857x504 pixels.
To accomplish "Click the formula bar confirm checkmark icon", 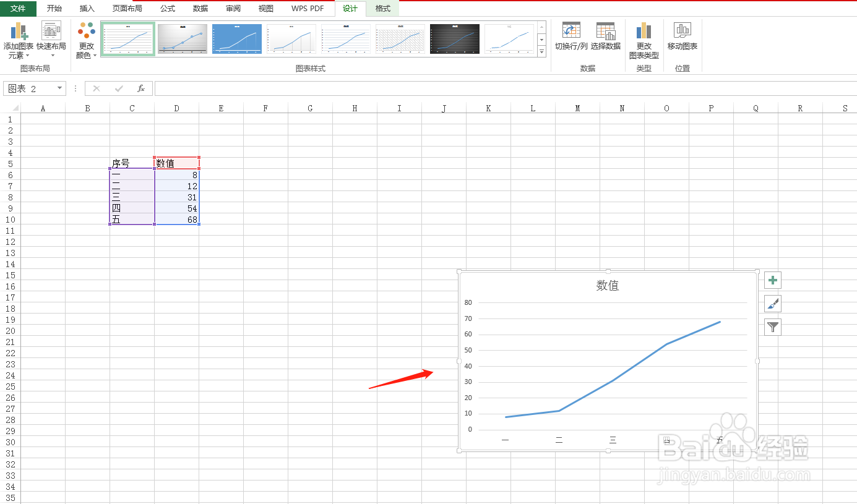I will (x=119, y=88).
